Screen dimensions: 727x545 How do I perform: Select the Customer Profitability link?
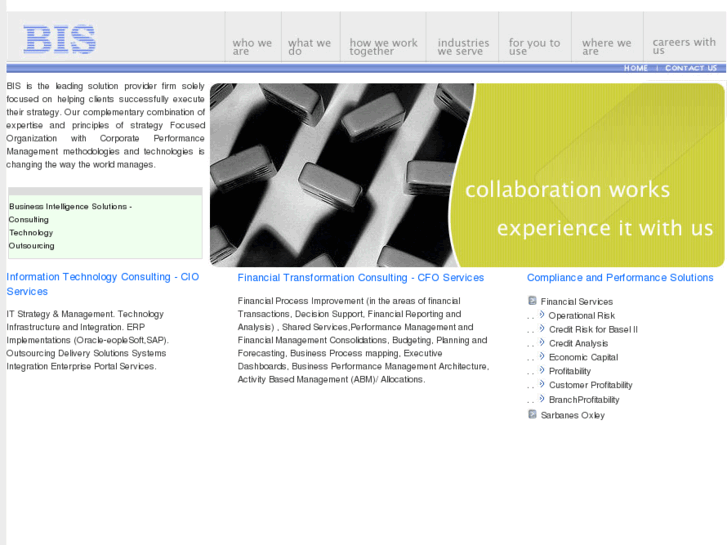tap(590, 385)
